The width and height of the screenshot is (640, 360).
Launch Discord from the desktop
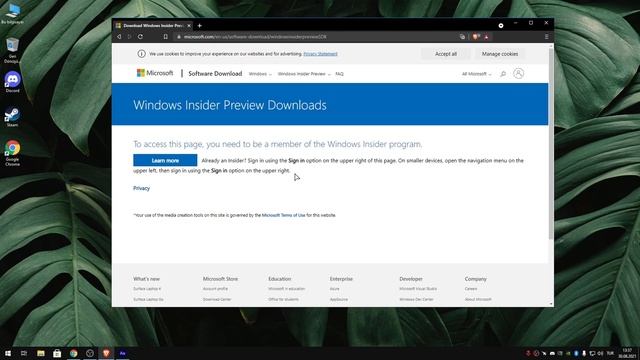[13, 82]
